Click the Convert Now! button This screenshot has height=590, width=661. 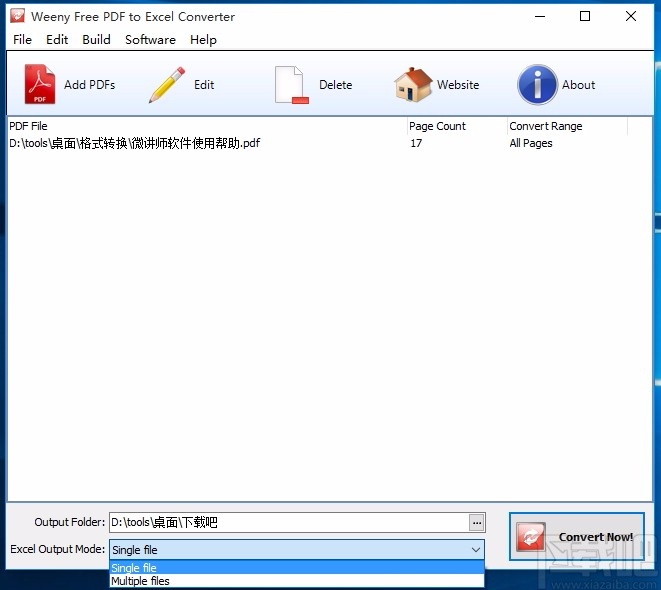[x=577, y=536]
